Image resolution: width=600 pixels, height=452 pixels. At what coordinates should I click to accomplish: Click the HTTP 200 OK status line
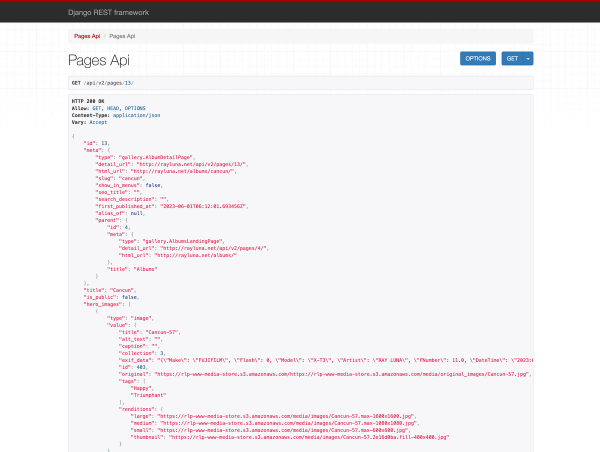pyautogui.click(x=88, y=101)
